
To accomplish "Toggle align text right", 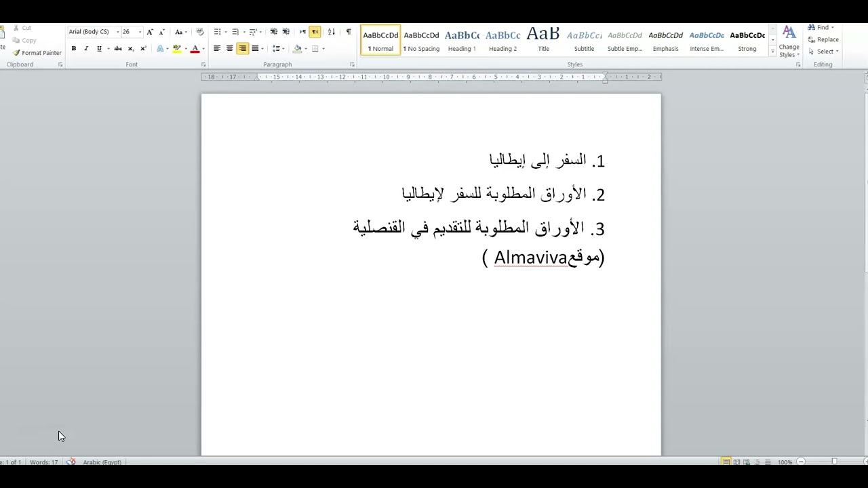I will (242, 49).
